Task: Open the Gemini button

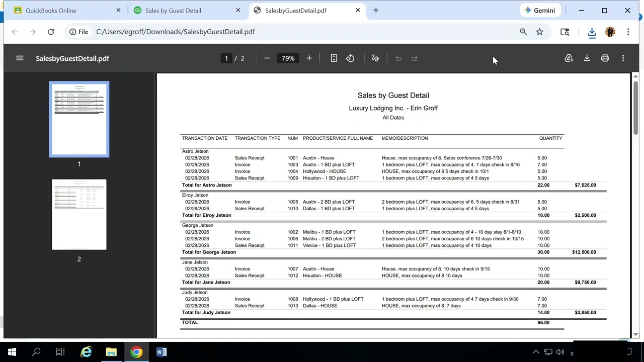Action: [539, 10]
